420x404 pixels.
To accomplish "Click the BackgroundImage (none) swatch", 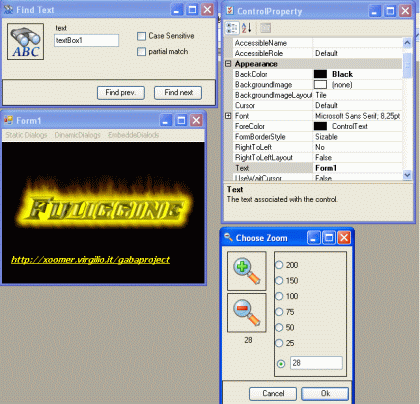I will 320,84.
